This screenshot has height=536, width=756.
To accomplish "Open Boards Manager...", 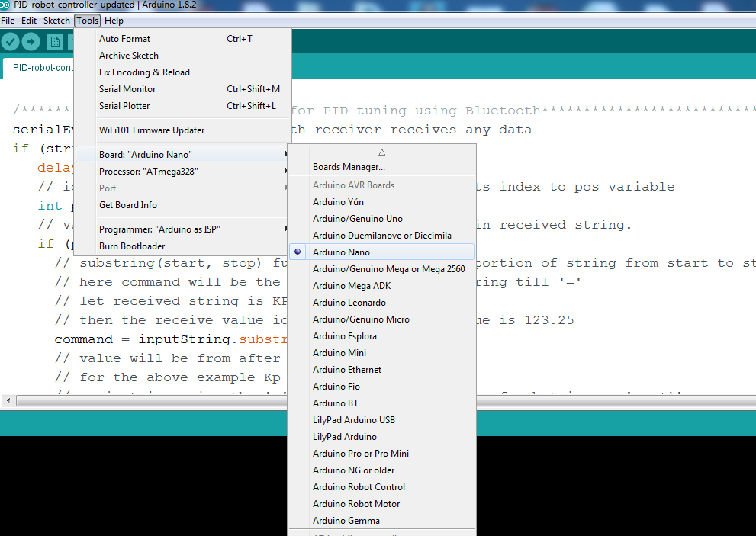I will click(x=382, y=167).
